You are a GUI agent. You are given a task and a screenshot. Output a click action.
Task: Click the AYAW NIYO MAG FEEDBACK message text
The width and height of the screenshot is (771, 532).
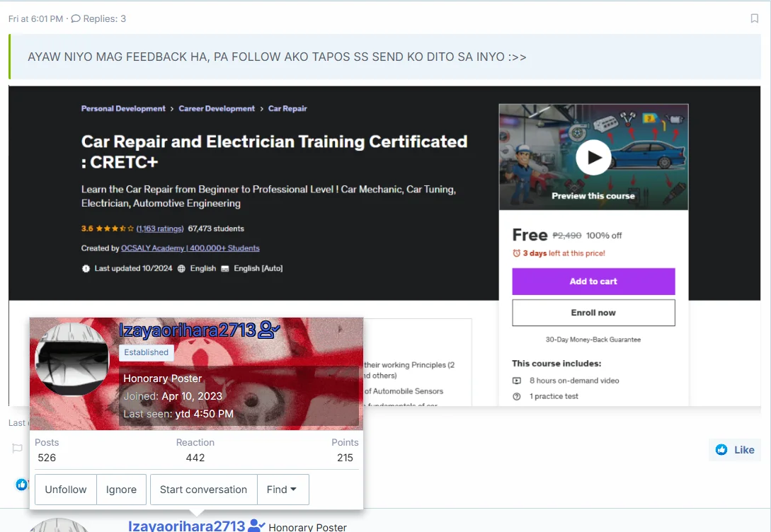click(x=277, y=57)
